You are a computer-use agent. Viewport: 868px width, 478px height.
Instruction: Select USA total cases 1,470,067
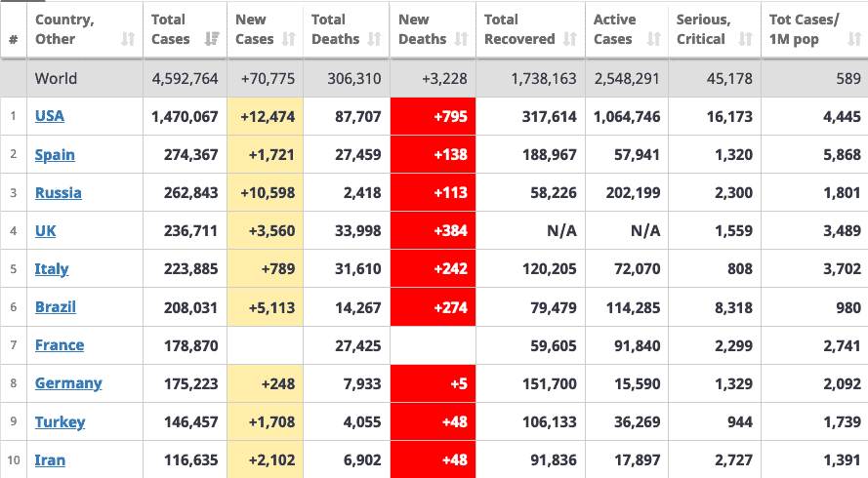(185, 117)
